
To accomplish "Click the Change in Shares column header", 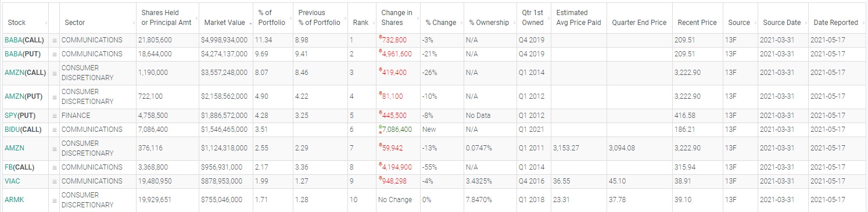I will tap(397, 17).
